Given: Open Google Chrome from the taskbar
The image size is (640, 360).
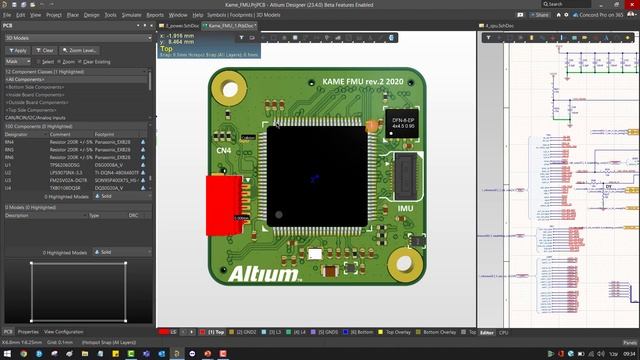Looking at the screenshot, I should (24, 353).
